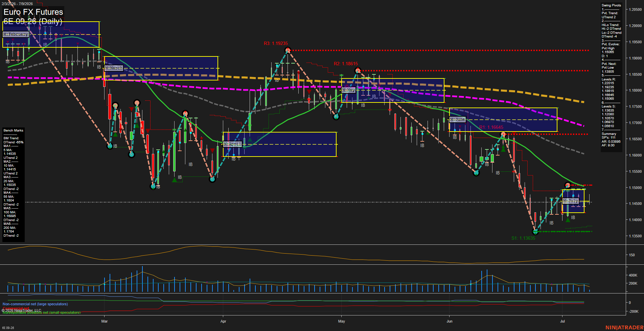Click the green up triangle below M:July box
The width and height of the screenshot is (644, 331).
pos(568,220)
